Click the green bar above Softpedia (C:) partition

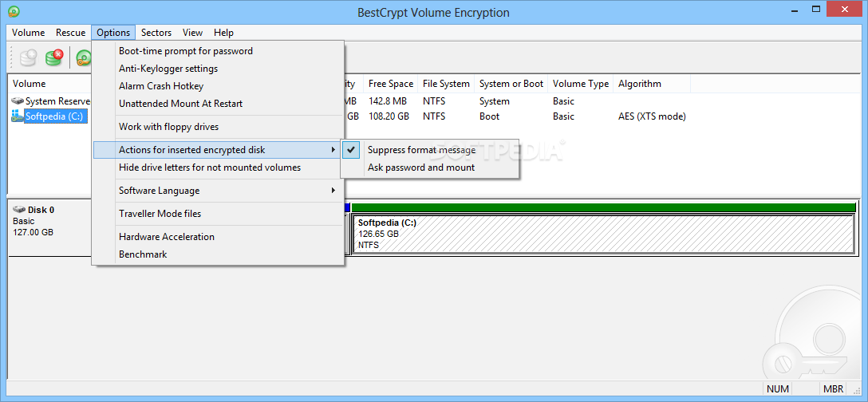click(603, 207)
